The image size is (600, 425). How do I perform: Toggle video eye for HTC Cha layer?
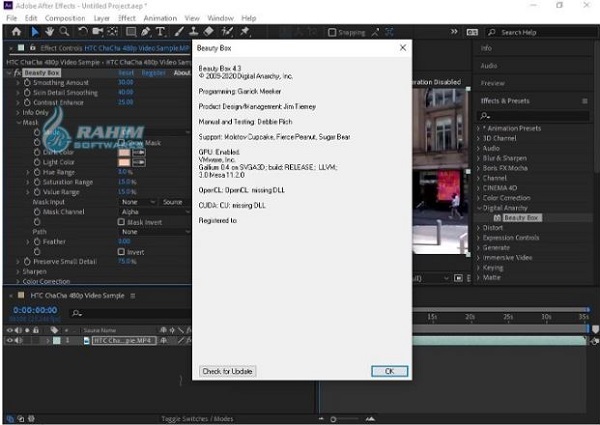click(x=10, y=340)
